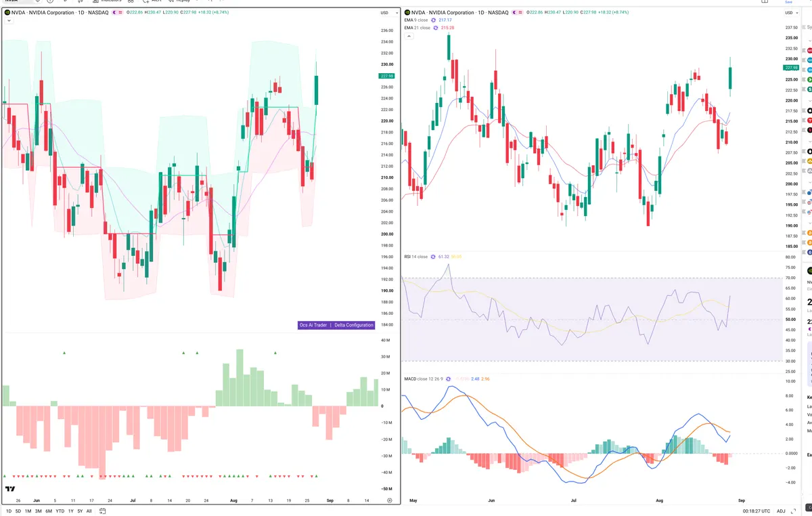Select the RSI 14 close legend
812x516 pixels.
coord(416,257)
